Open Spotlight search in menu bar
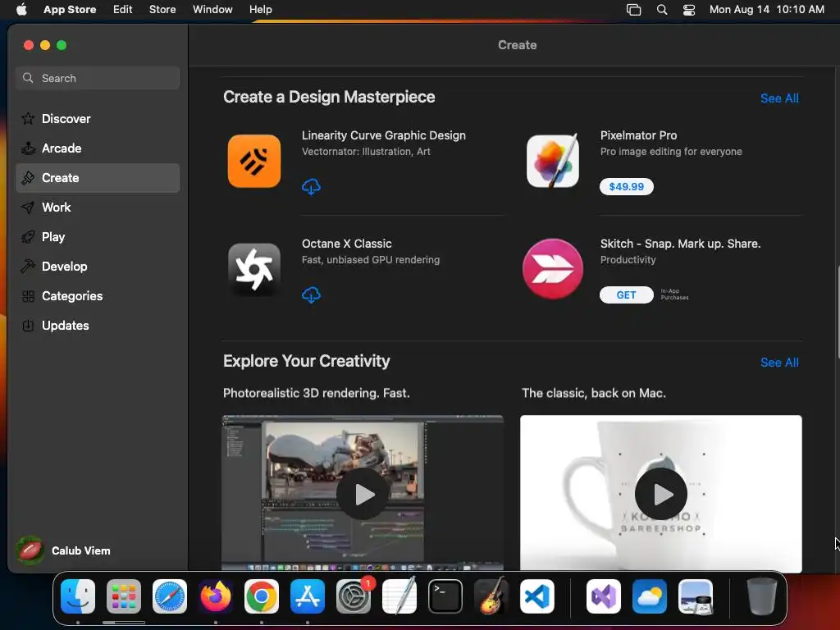Screen dimensions: 840x630 (x=662, y=10)
